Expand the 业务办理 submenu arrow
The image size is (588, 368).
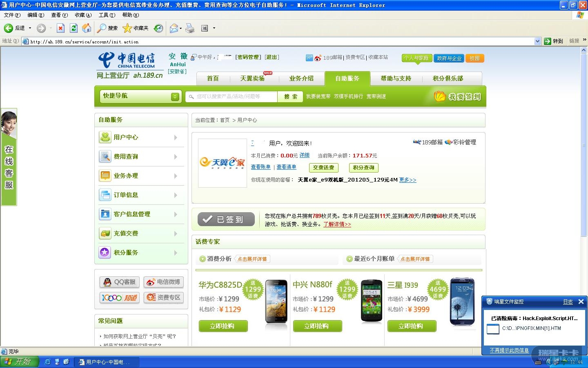pyautogui.click(x=176, y=176)
